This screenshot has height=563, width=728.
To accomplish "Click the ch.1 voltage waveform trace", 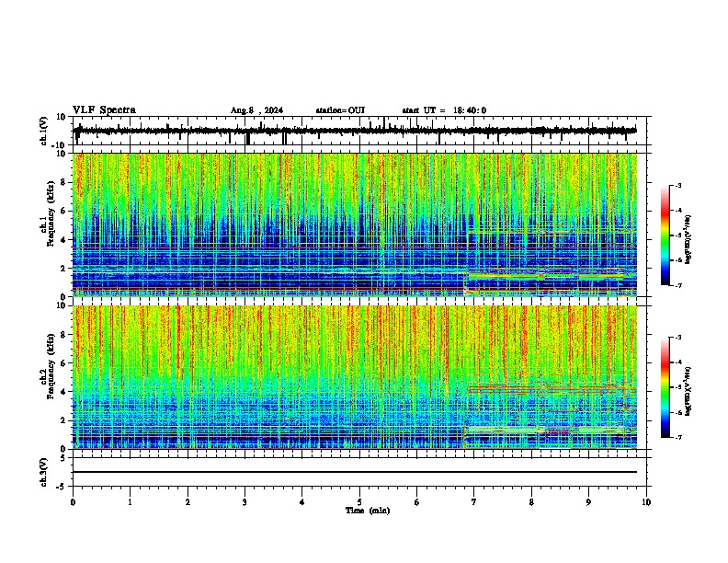I will tap(355, 131).
